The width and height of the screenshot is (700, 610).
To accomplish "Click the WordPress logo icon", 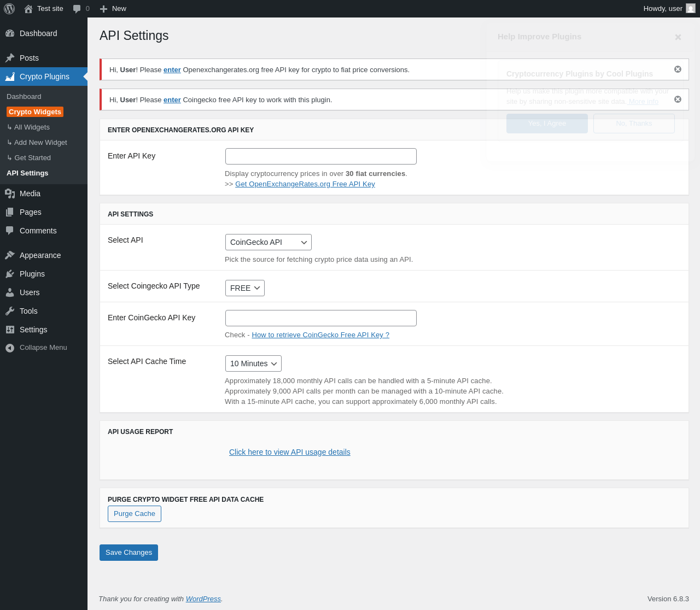I will pos(9,9).
